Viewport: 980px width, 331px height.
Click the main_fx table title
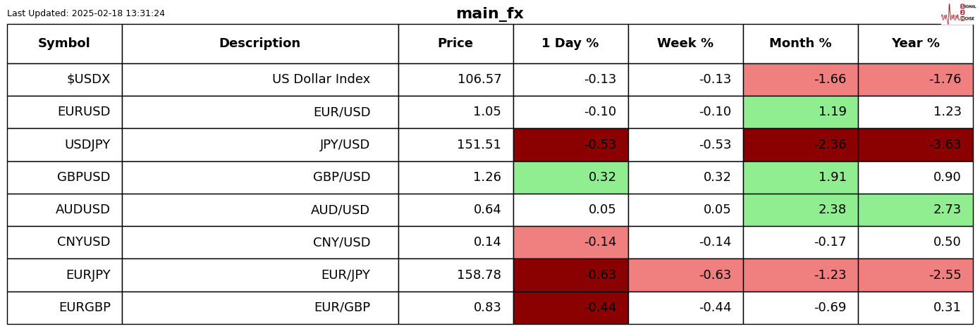489,13
